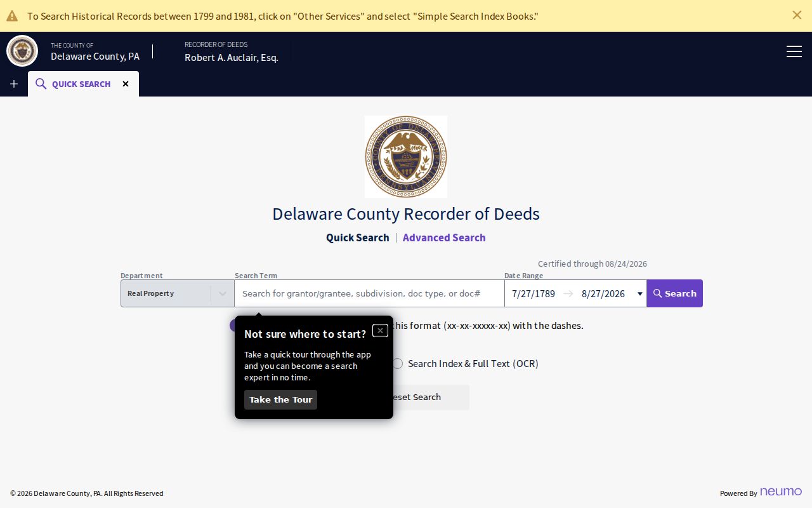
Task: Open the date range preset dropdown arrow
Action: coord(639,293)
